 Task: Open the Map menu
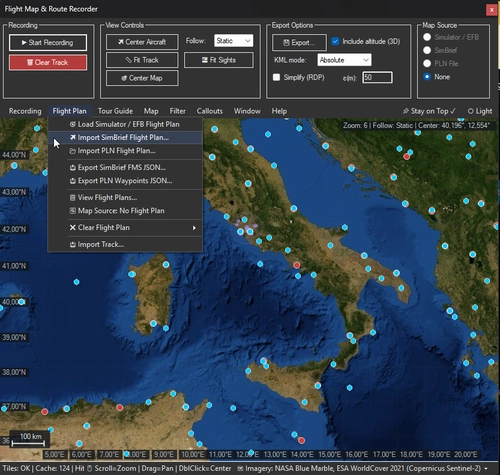151,111
